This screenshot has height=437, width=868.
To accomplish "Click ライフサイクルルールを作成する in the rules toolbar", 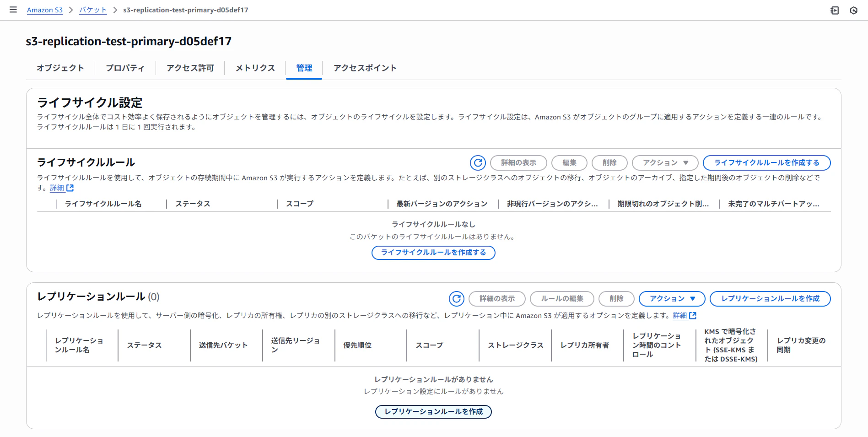I will coord(766,162).
